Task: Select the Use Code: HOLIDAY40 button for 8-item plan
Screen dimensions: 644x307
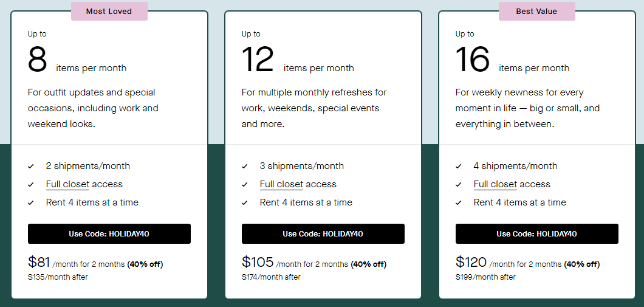Action: tap(109, 234)
